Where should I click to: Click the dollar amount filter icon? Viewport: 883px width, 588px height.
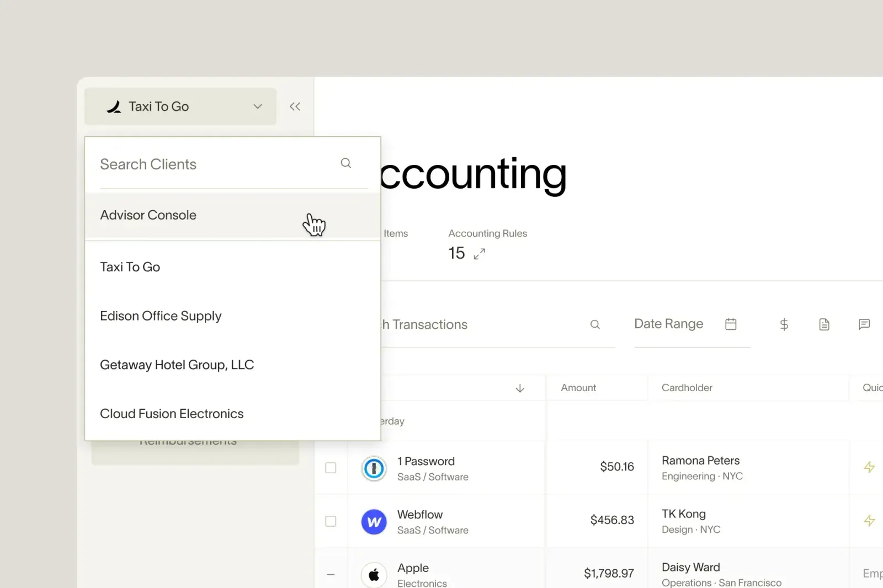pos(784,324)
